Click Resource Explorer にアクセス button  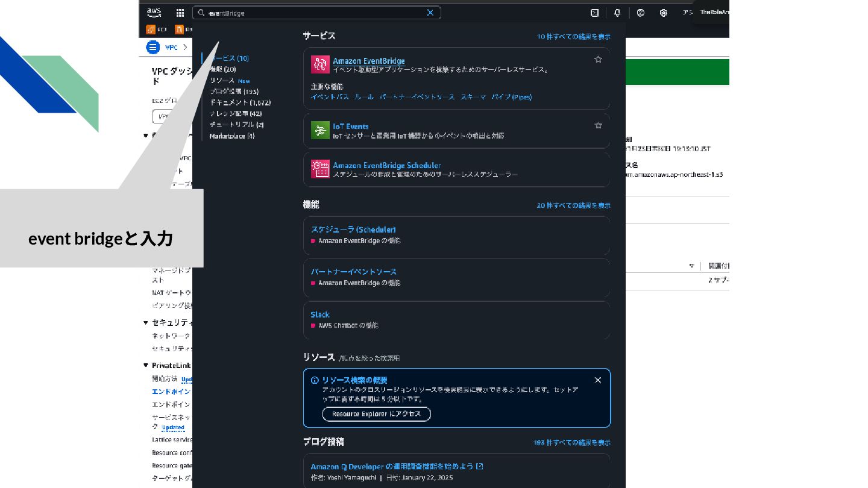[x=377, y=414]
